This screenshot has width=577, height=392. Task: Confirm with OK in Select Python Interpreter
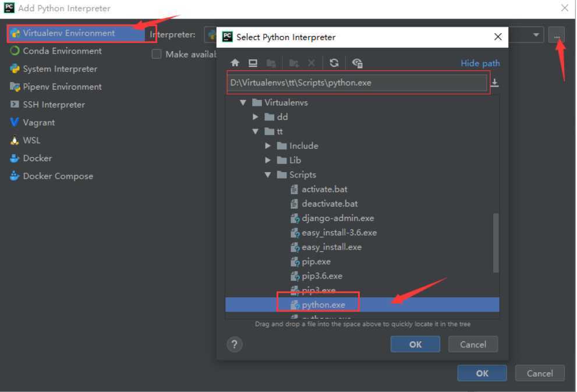pyautogui.click(x=415, y=344)
